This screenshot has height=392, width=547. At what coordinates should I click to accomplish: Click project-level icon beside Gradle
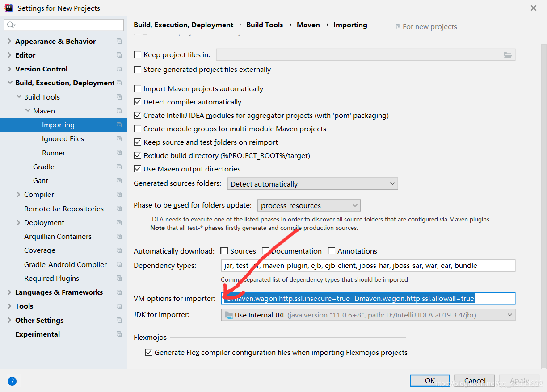[x=119, y=167]
